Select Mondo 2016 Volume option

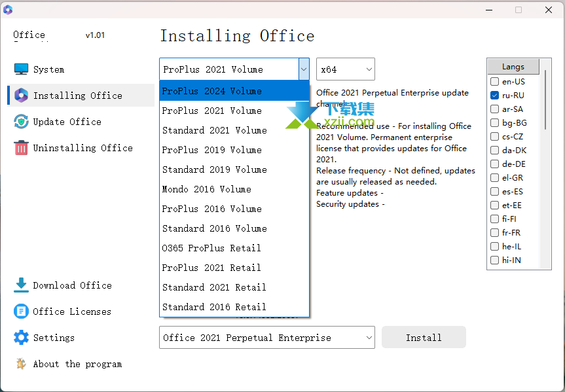234,189
